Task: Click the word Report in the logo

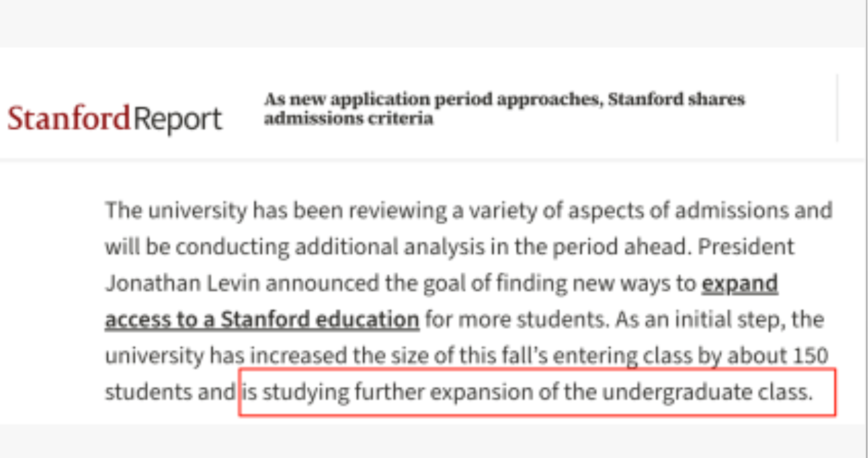Action: 177,119
